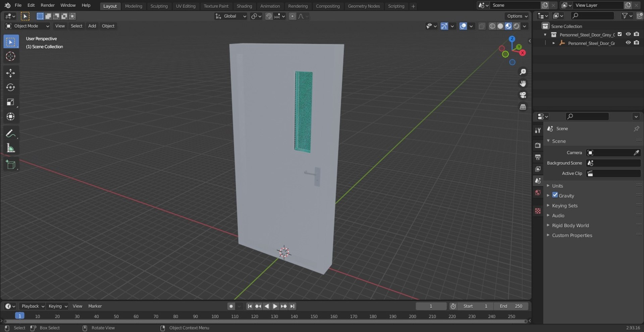Toggle exclude checkbox for Personnel_Steel_Door_Grey collection
The width and height of the screenshot is (644, 332).
(x=620, y=34)
